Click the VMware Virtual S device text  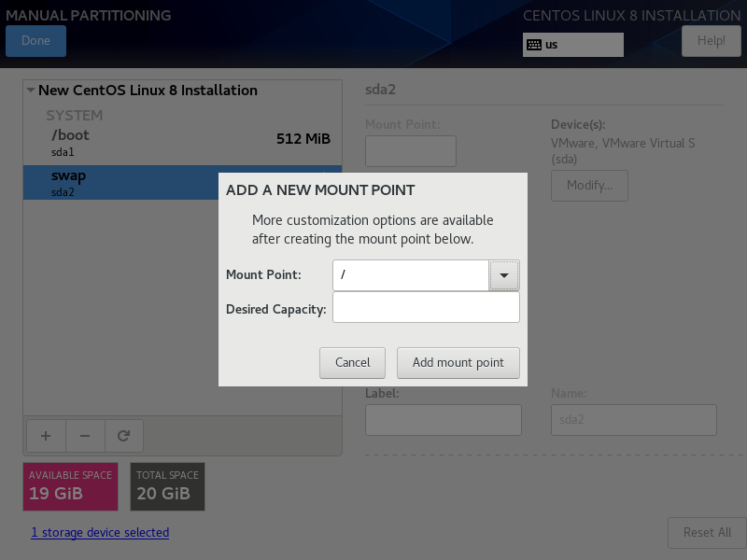[623, 150]
